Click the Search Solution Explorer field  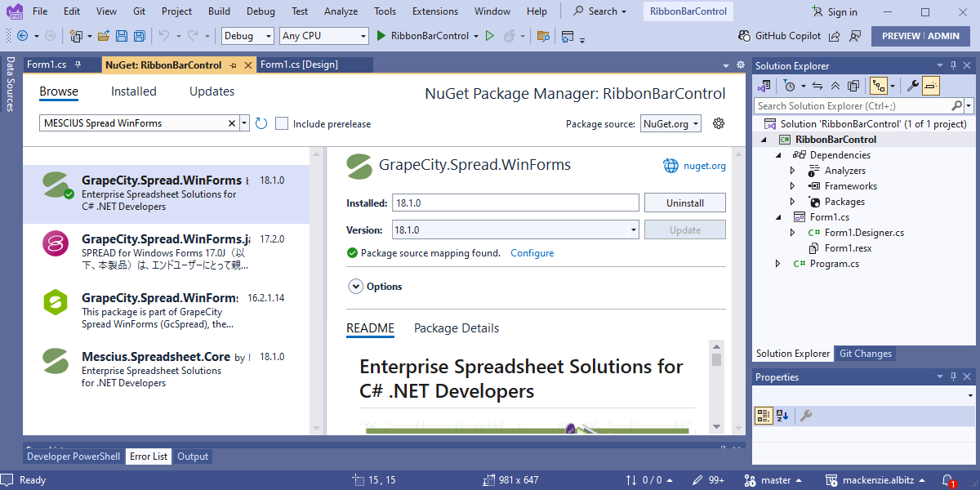(x=852, y=106)
